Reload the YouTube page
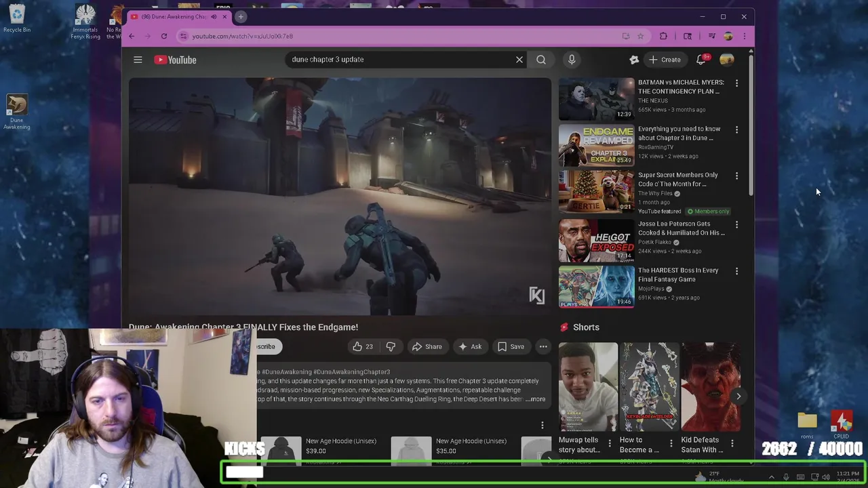 coord(164,36)
